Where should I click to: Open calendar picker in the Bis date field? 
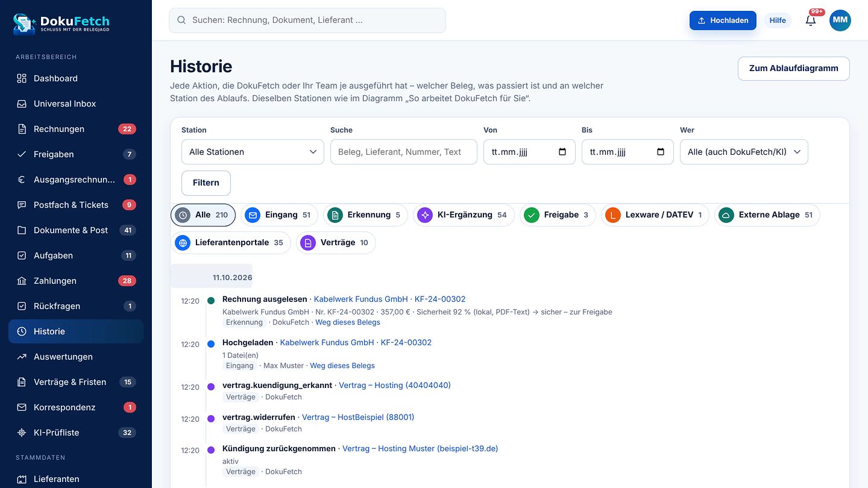[661, 152]
